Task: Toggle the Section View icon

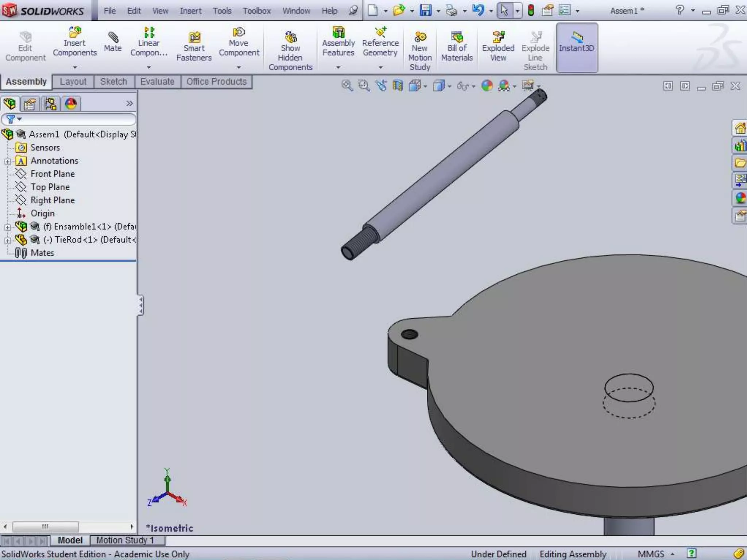Action: [398, 86]
